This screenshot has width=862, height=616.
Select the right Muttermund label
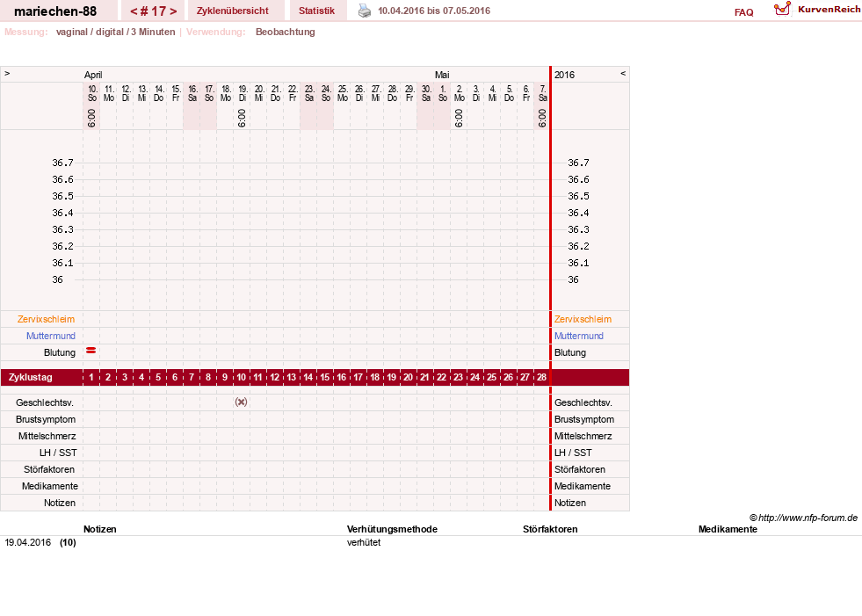579,336
